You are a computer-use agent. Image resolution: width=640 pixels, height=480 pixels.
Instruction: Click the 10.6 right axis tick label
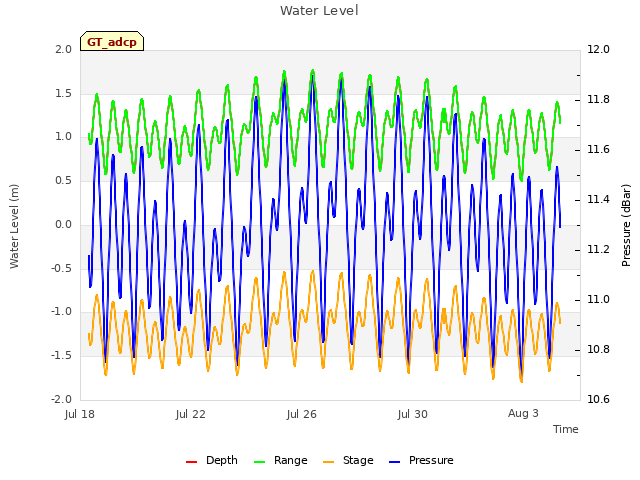pyautogui.click(x=598, y=399)
